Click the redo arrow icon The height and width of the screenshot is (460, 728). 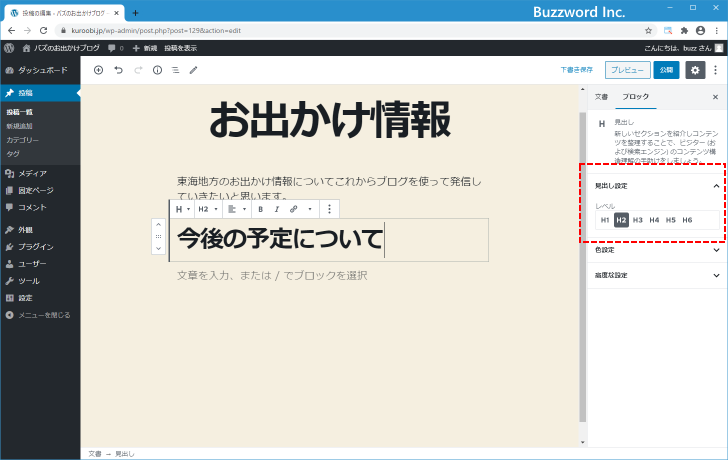coord(138,70)
